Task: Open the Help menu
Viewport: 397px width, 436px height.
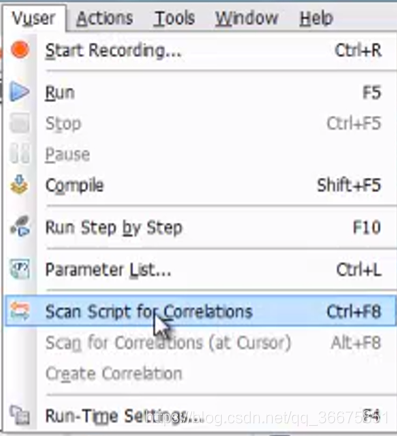Action: tap(316, 18)
